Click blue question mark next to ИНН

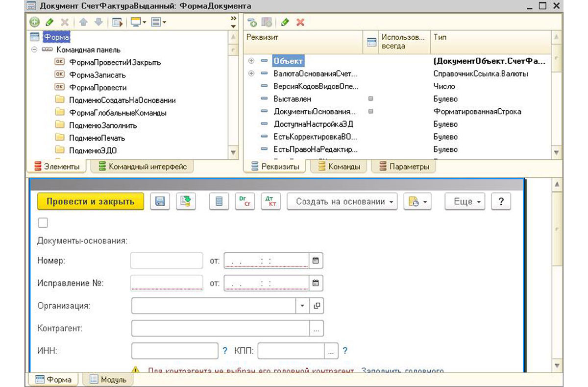pyautogui.click(x=225, y=351)
